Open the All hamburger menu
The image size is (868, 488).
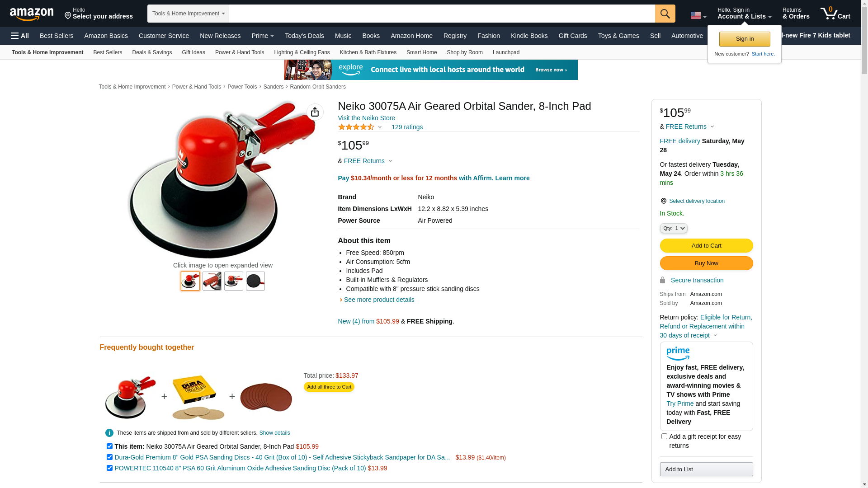(x=20, y=36)
